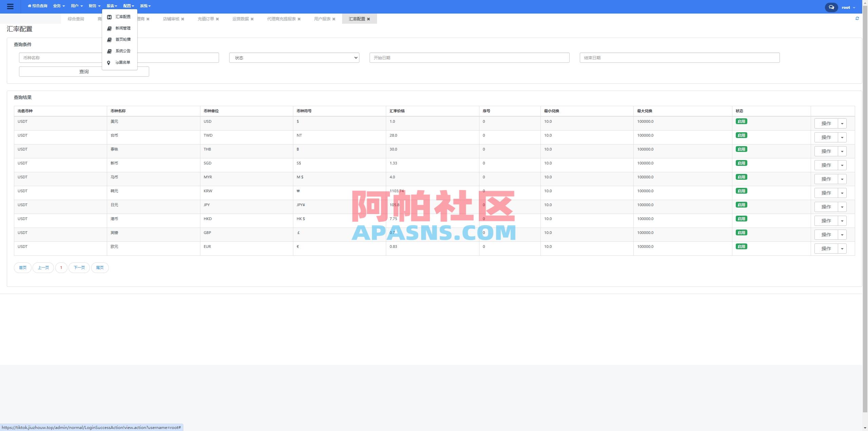Open 首页轮播 from the dropdown menu
The image size is (868, 431).
tap(123, 39)
